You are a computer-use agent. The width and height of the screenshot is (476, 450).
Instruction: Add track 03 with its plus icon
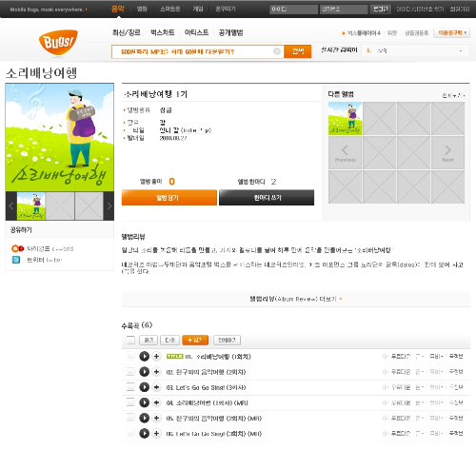156,387
